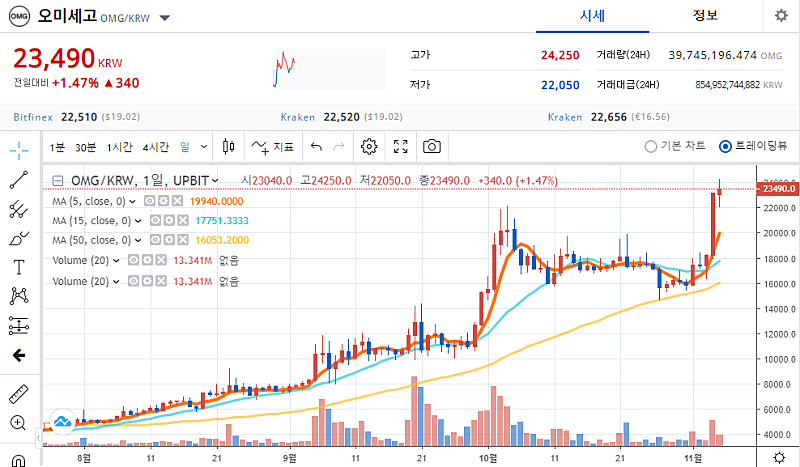Viewport: 800px width, 467px height.
Task: Collapse the indicator legend with minus box
Action: click(58, 181)
